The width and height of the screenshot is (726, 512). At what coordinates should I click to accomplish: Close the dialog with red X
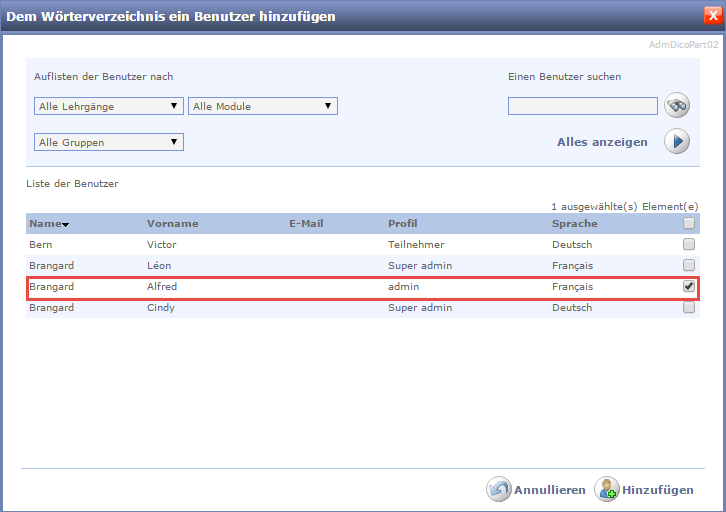[x=711, y=15]
